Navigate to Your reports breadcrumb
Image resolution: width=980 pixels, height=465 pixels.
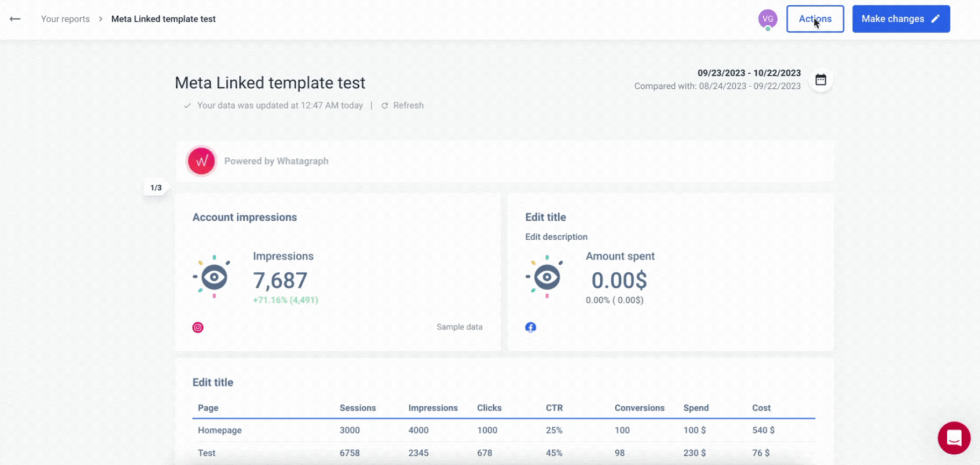point(65,19)
